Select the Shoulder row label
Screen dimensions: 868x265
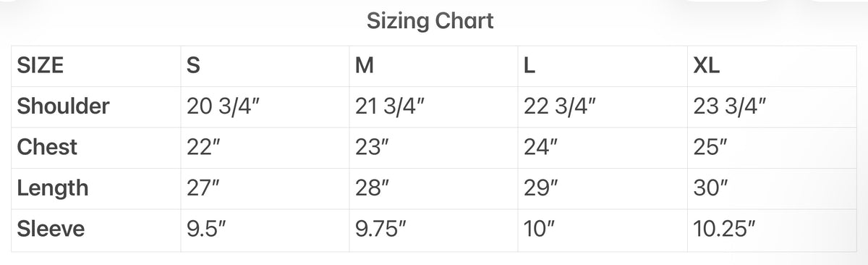tap(63, 107)
